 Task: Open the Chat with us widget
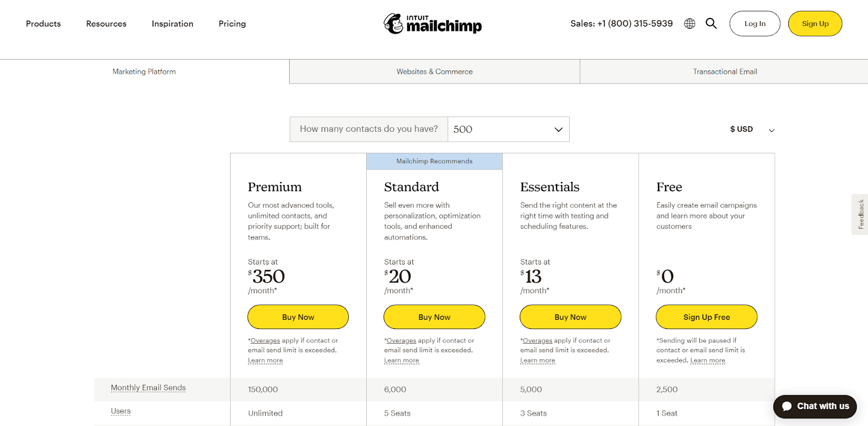click(x=815, y=406)
